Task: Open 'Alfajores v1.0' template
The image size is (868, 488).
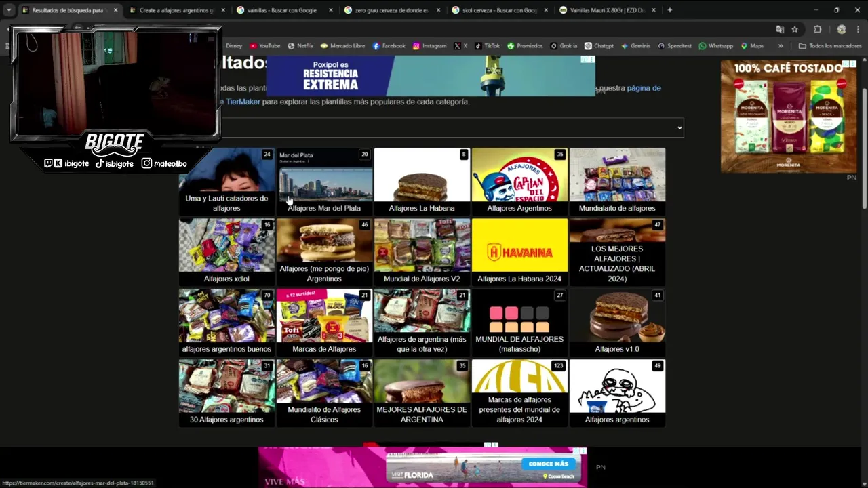Action: tap(617, 322)
